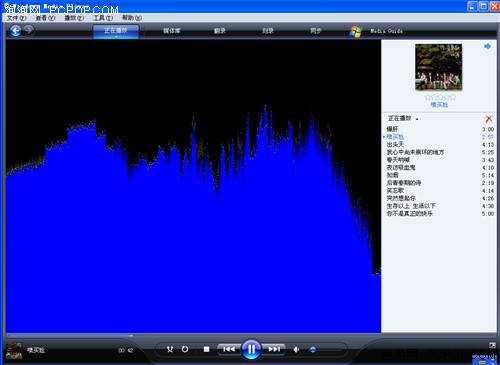
Task: Click the forward navigation arrow
Action: point(29,31)
